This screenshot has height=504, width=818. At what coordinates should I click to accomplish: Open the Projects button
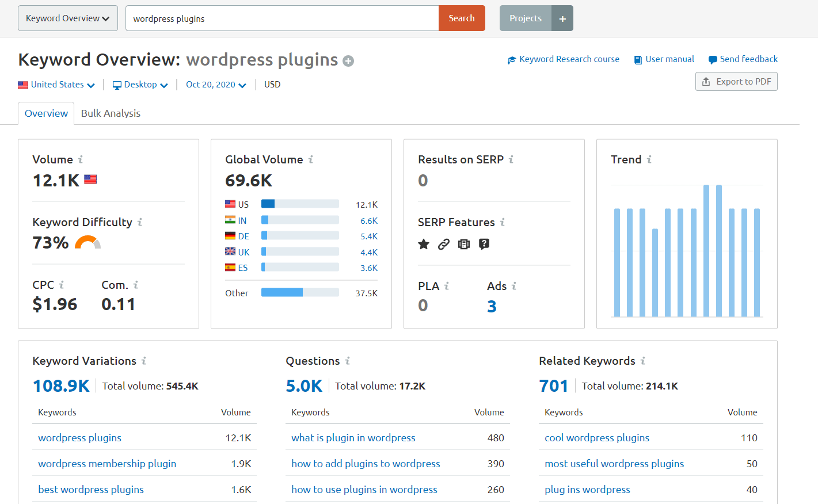526,18
